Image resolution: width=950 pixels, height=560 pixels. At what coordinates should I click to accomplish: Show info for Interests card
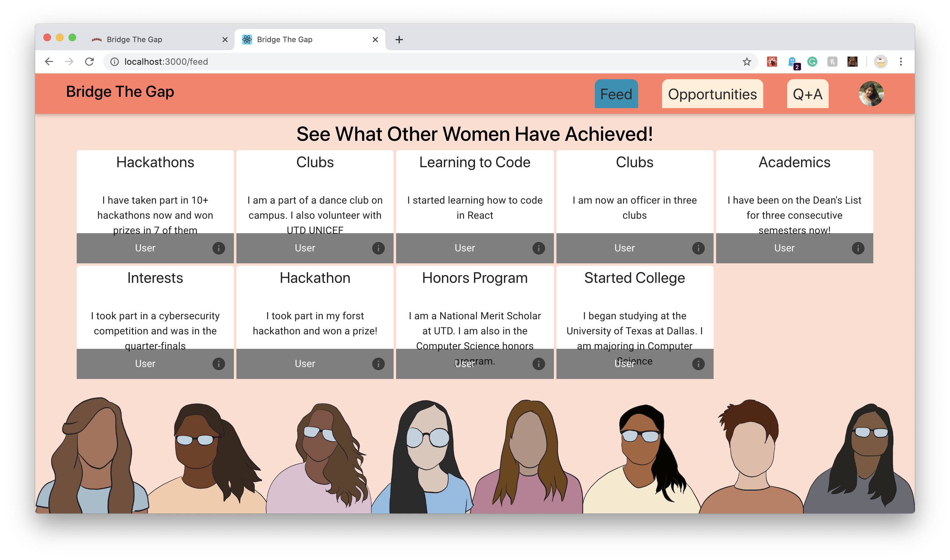coord(218,363)
